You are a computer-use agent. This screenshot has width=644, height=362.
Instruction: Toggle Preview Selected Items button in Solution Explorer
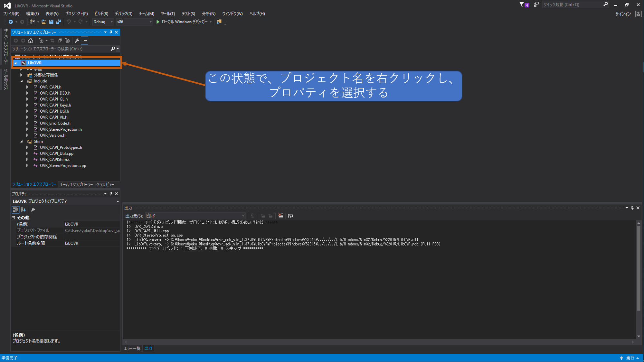pos(84,41)
